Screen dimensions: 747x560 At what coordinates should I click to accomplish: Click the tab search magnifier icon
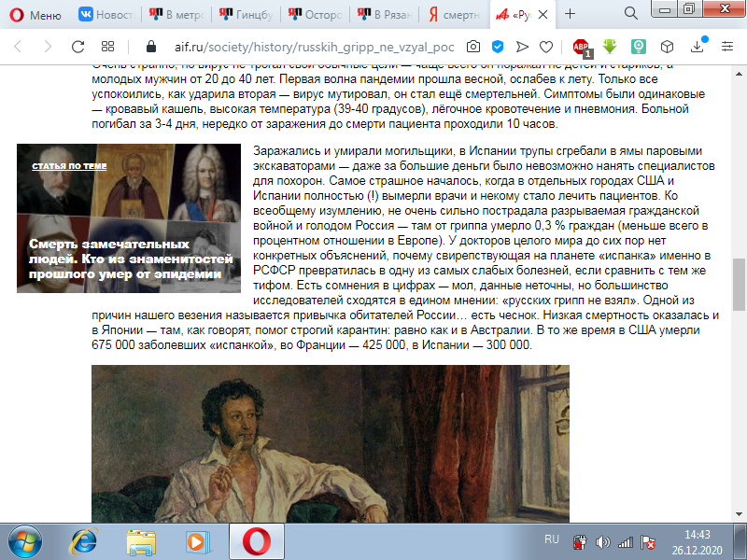click(x=631, y=13)
